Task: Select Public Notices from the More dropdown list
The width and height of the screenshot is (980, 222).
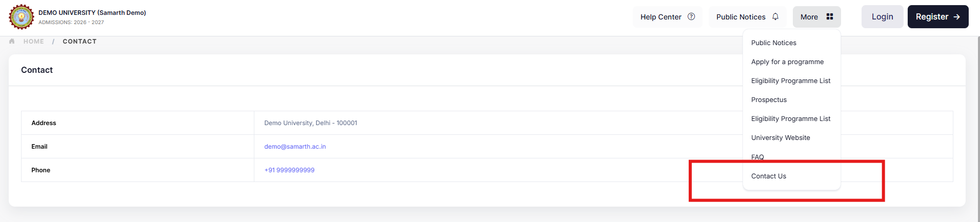Action: (773, 43)
